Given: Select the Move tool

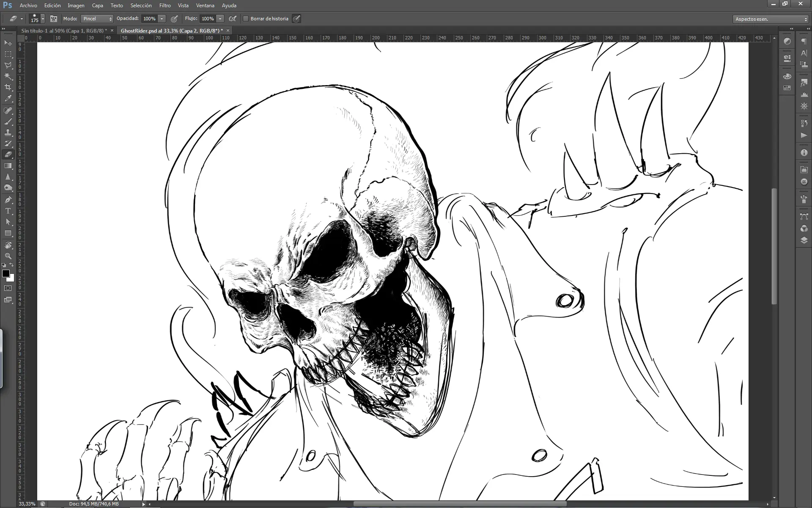Looking at the screenshot, I should tap(8, 43).
